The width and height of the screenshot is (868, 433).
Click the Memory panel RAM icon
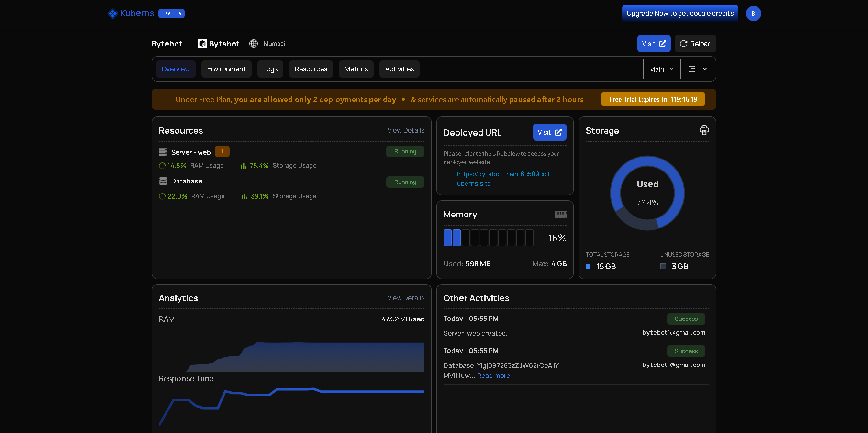560,214
